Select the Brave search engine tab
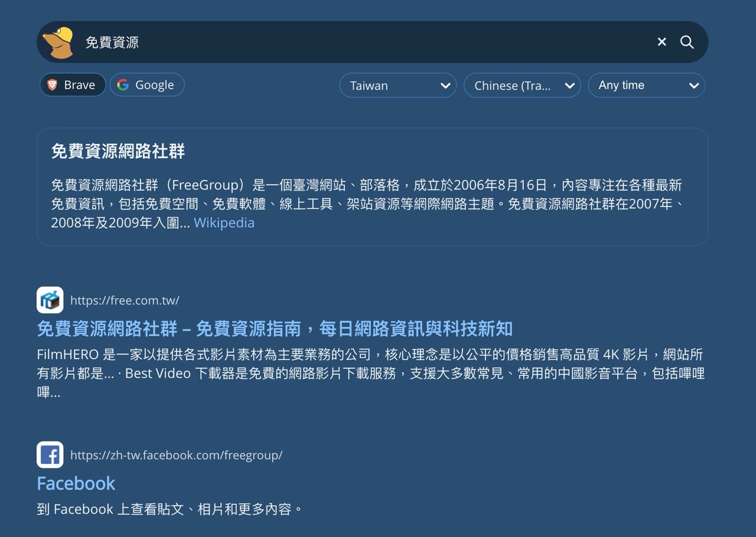 point(73,84)
